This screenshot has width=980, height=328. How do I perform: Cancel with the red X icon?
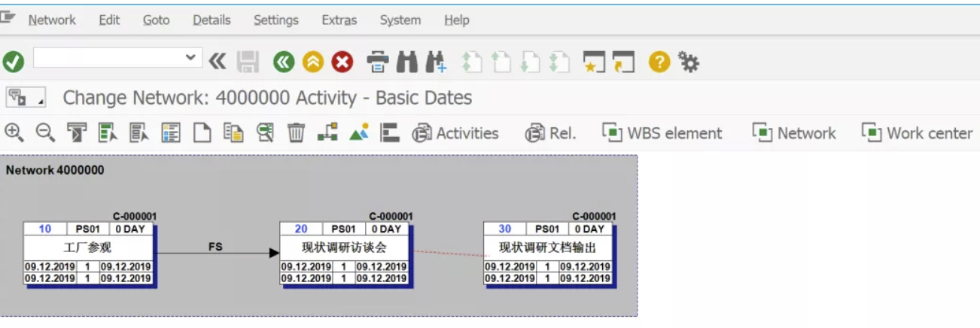click(342, 62)
